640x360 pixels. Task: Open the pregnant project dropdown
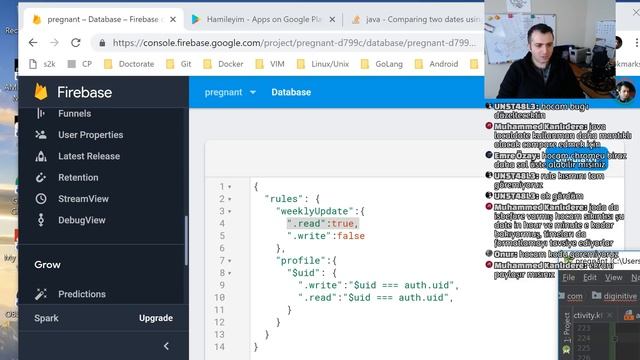pos(230,92)
